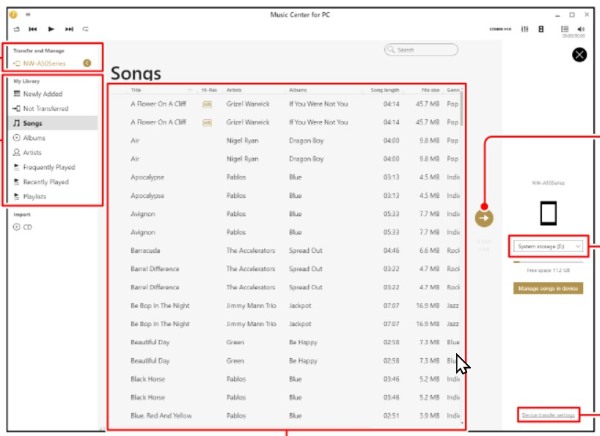Click the gold transfer arrow button
This screenshot has width=600, height=436.
click(x=484, y=218)
